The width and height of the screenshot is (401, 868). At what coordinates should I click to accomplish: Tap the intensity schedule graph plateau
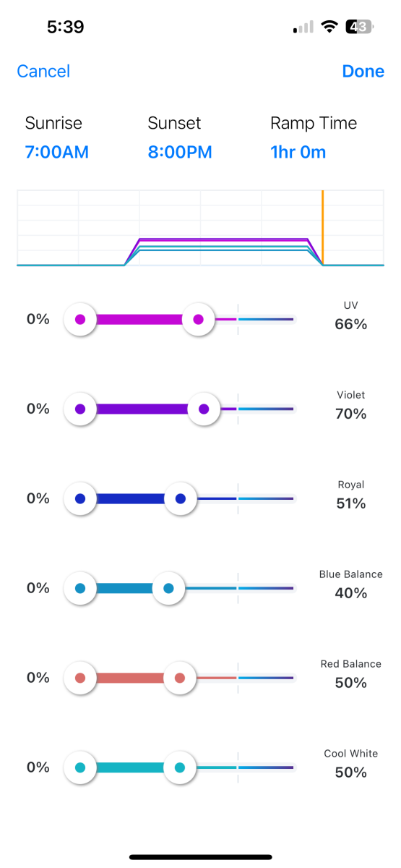click(x=223, y=244)
